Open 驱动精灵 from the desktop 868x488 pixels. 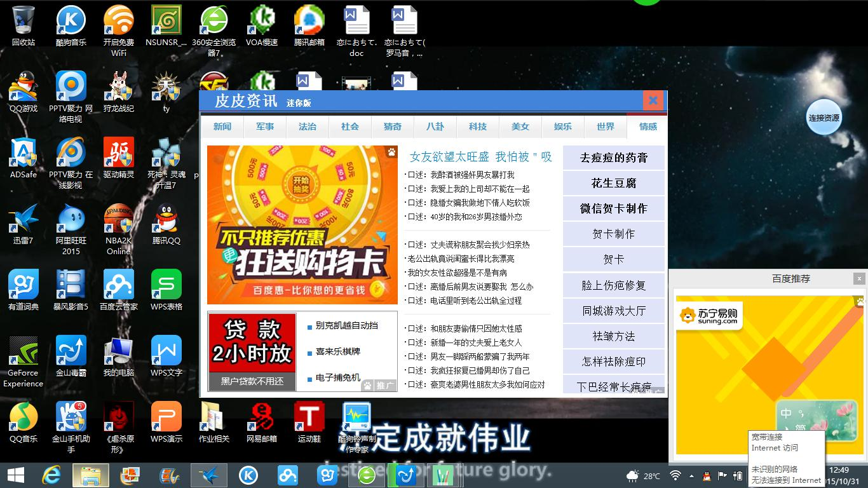118,152
